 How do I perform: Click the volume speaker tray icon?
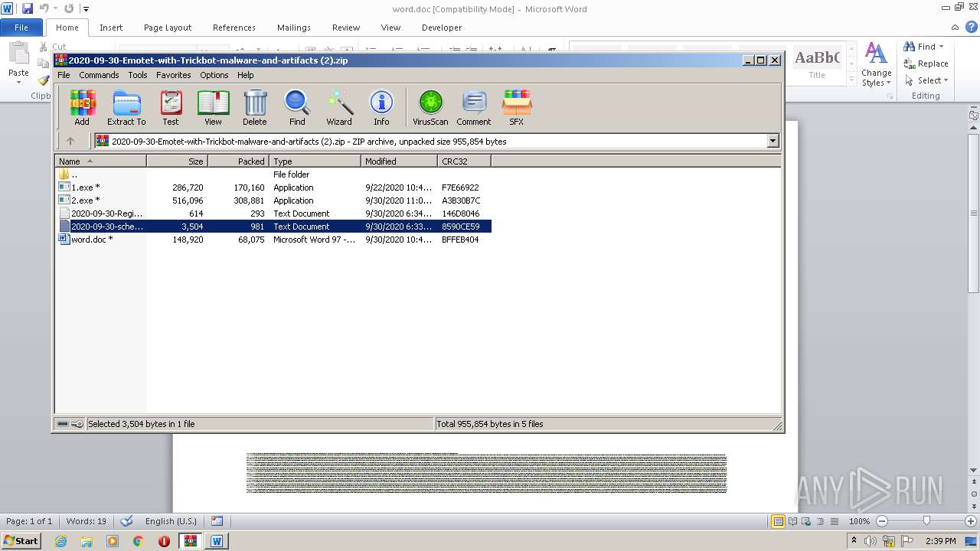pyautogui.click(x=871, y=541)
